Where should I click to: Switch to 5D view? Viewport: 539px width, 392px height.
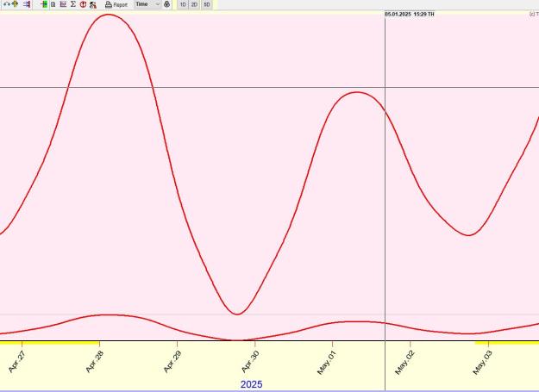tap(207, 5)
